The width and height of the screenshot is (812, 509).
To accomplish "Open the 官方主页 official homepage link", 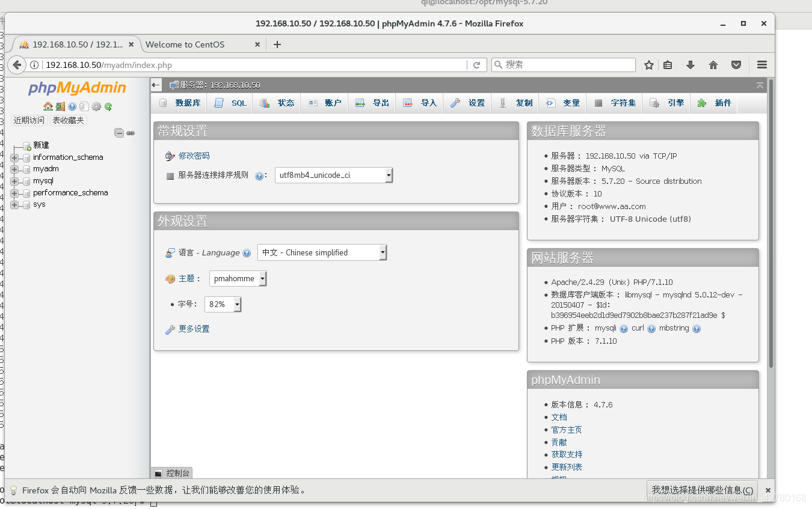I will click(x=567, y=430).
